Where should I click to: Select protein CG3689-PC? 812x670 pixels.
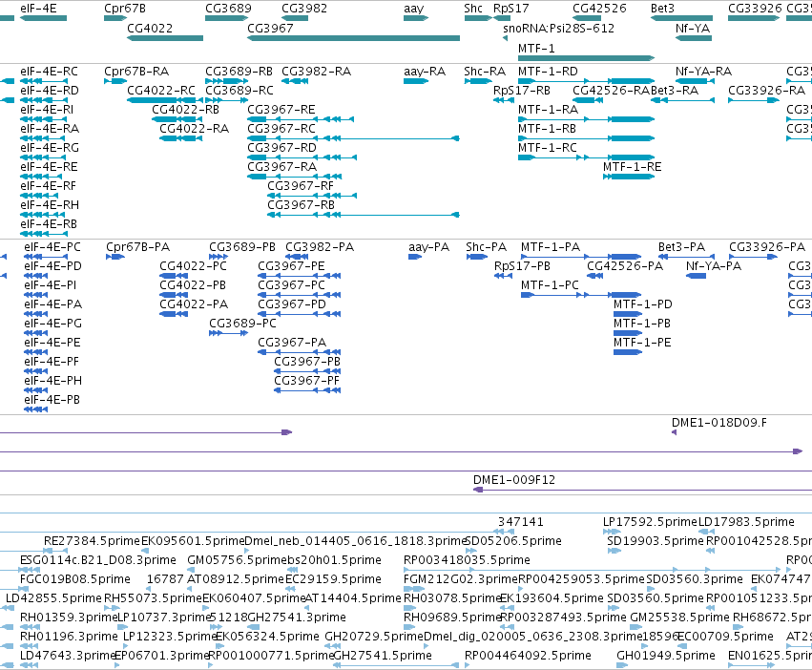(243, 324)
